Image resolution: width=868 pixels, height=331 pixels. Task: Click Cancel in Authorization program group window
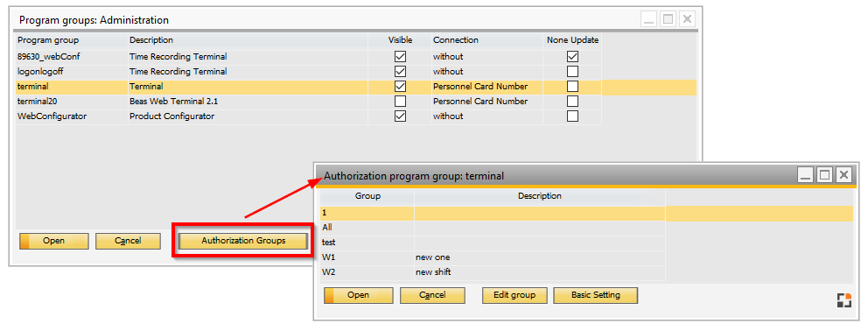[432, 295]
